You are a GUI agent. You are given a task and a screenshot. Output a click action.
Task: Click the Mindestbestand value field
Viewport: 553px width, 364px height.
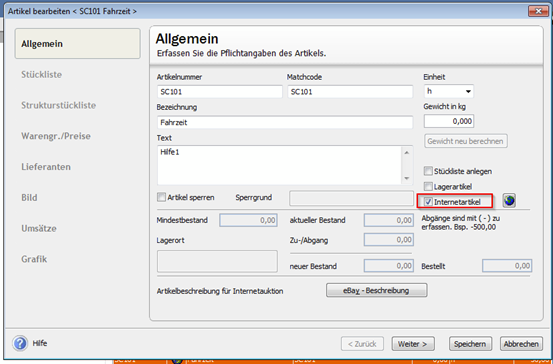pos(248,220)
